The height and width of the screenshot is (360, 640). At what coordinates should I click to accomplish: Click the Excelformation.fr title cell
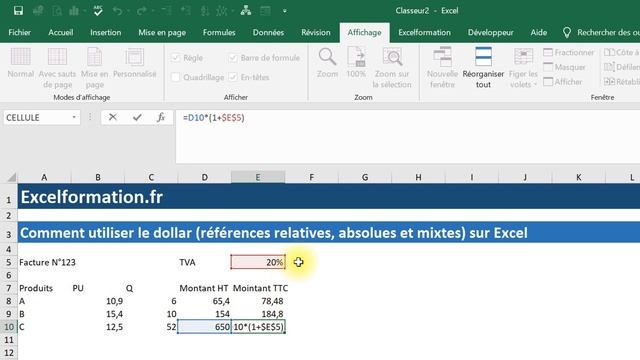92,197
